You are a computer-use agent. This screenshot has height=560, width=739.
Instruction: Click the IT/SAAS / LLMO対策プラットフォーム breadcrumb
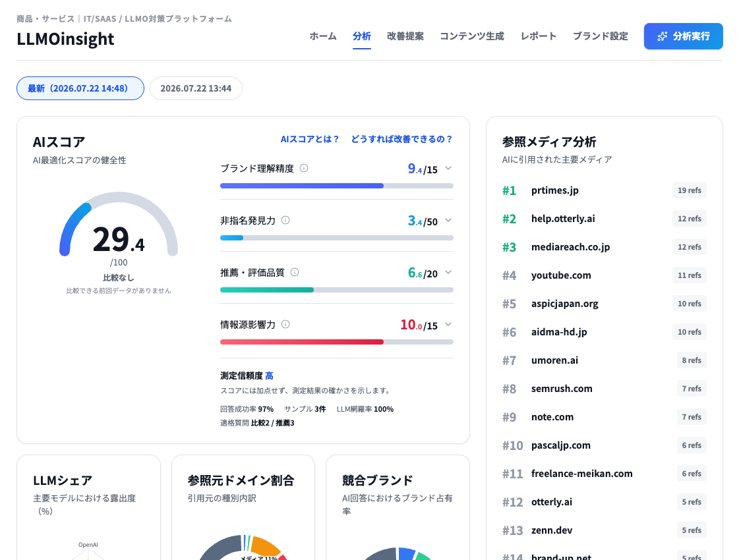[x=158, y=19]
